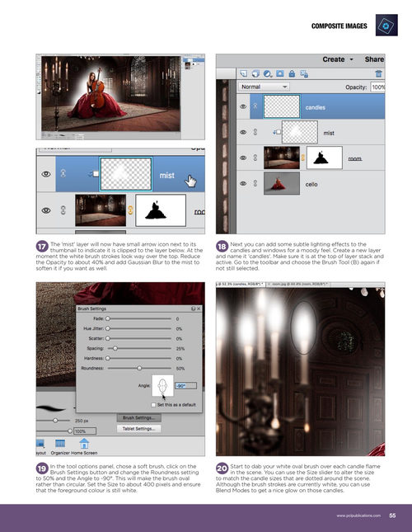Adjust the Scatter slider
The height and width of the screenshot is (532, 412).
(108, 338)
